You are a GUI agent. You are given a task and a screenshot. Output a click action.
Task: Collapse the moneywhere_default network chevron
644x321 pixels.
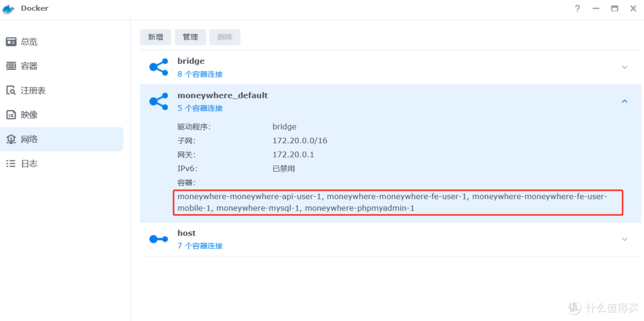pyautogui.click(x=625, y=101)
